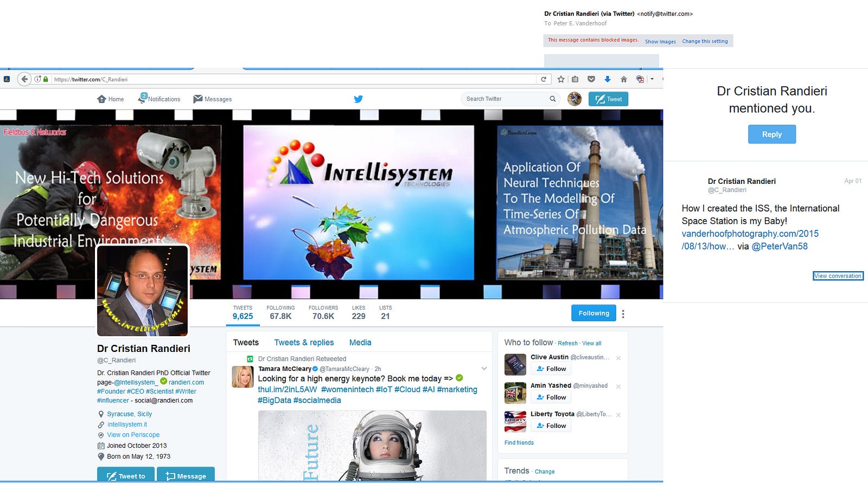Image resolution: width=868 pixels, height=488 pixels.
Task: Focus the browser address bar
Action: pos(295,79)
